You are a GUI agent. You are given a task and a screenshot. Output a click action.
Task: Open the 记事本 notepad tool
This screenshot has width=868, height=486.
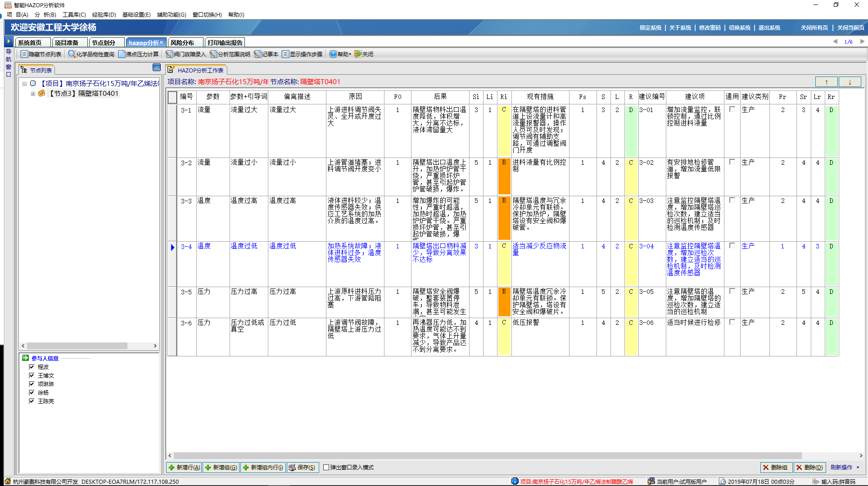(266, 54)
